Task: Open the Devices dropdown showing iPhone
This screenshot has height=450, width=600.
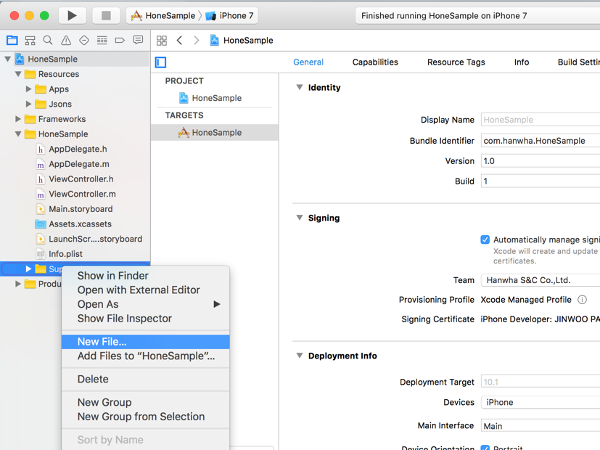Action: [540, 402]
